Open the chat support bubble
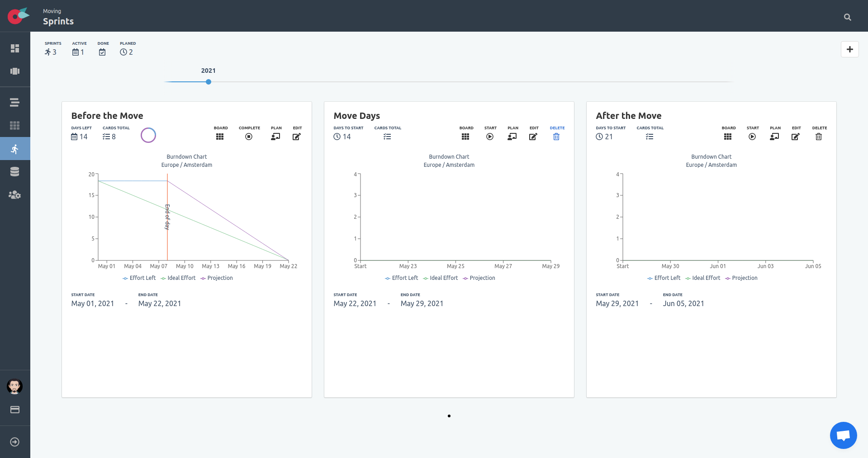 [x=843, y=435]
